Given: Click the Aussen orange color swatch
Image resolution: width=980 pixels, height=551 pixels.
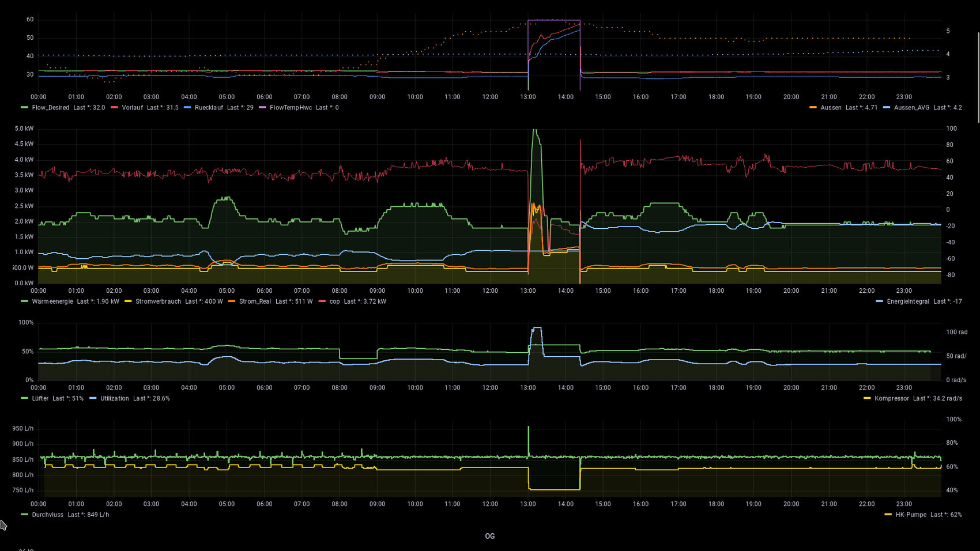Looking at the screenshot, I should pyautogui.click(x=813, y=108).
